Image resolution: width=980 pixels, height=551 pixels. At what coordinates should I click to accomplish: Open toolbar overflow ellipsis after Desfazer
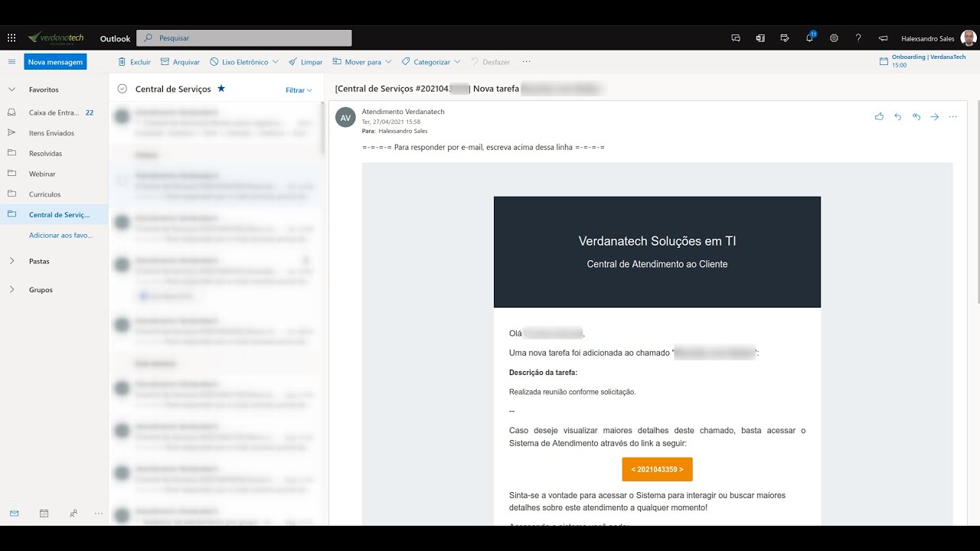pos(526,62)
